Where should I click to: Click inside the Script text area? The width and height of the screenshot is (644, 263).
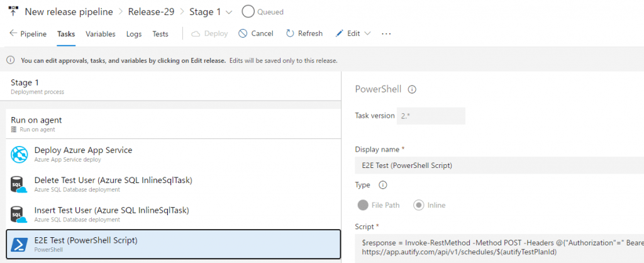point(499,248)
